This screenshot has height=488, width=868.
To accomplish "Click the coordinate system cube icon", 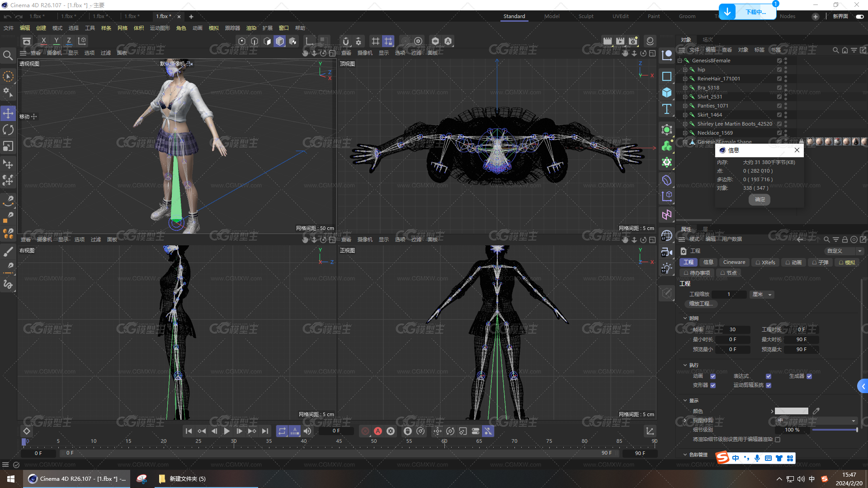I will [x=82, y=41].
